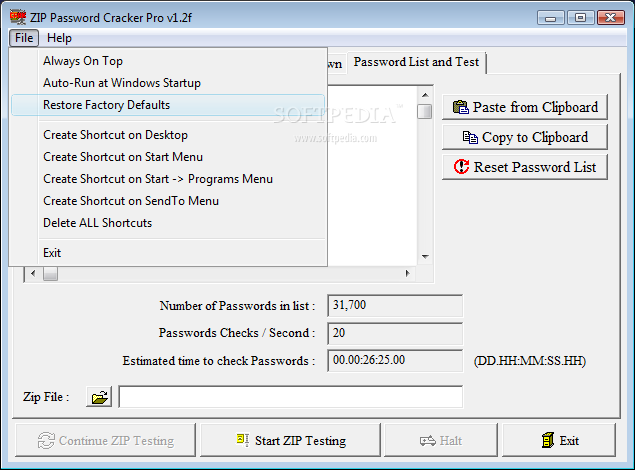Click the Number of Passwords in list field

click(x=395, y=305)
